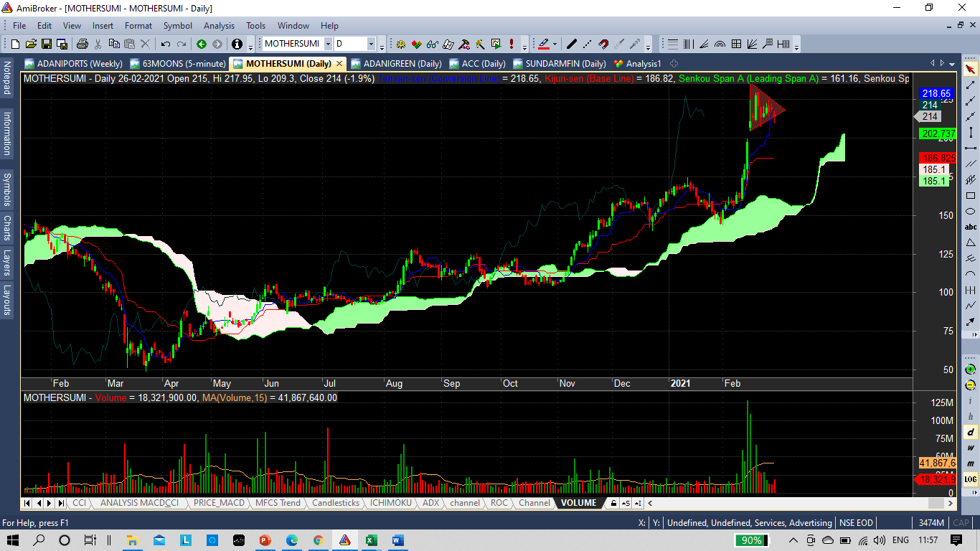The height and width of the screenshot is (551, 980).
Task: Expand the standard toolbar overflow arrow
Action: pyautogui.click(x=250, y=47)
